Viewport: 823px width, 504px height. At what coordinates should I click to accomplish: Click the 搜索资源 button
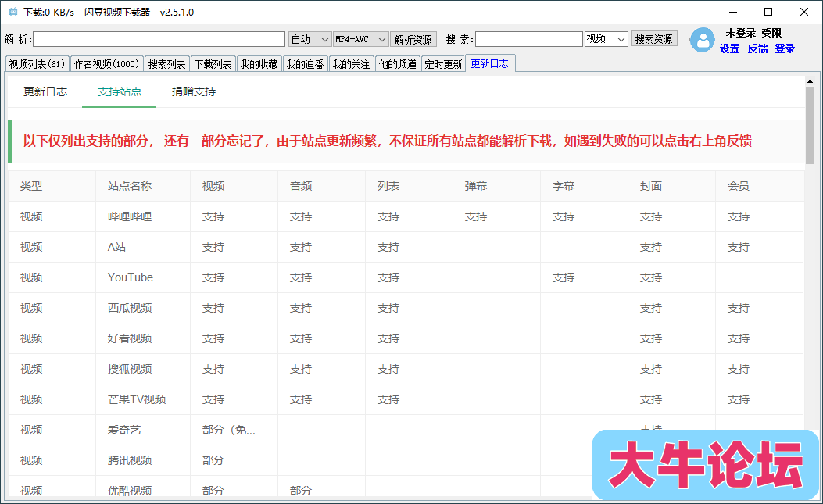tap(653, 39)
